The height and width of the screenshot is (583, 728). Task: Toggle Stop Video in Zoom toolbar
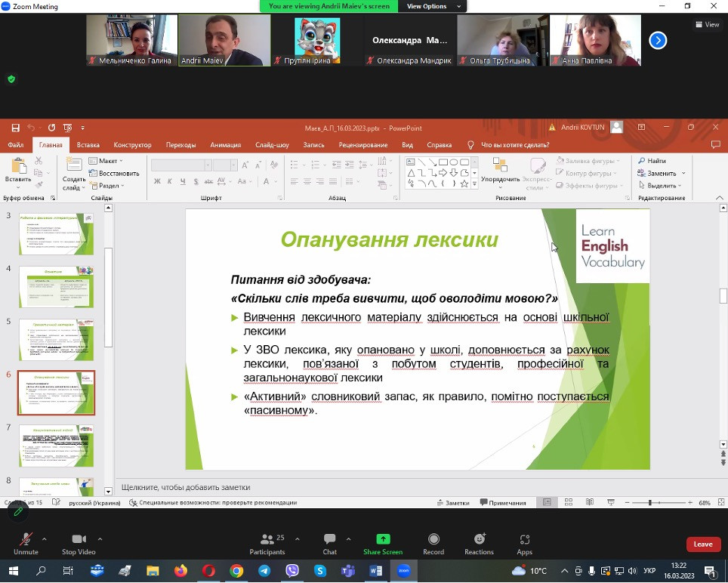(x=79, y=543)
